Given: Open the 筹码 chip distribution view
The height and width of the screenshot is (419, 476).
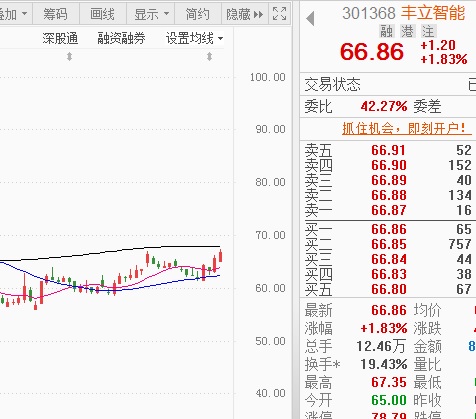Looking at the screenshot, I should 55,14.
